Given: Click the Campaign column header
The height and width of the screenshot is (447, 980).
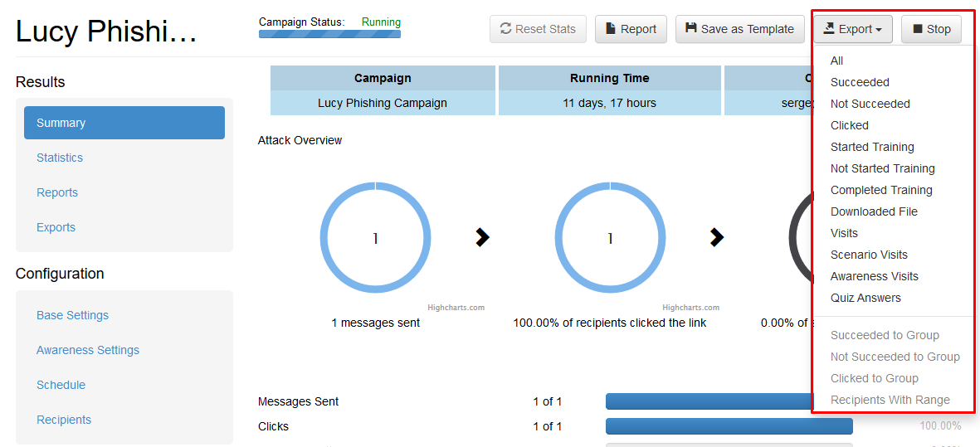Looking at the screenshot, I should [x=383, y=78].
